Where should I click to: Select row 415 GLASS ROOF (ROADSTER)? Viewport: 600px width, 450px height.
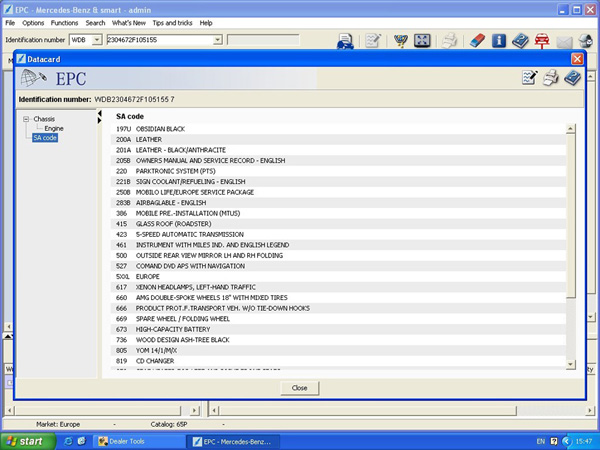coord(338,224)
